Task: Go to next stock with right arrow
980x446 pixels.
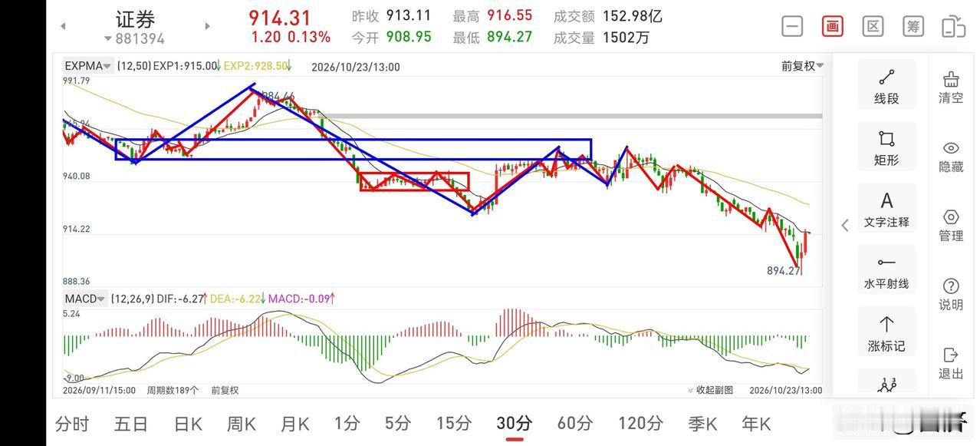Action: point(207,26)
